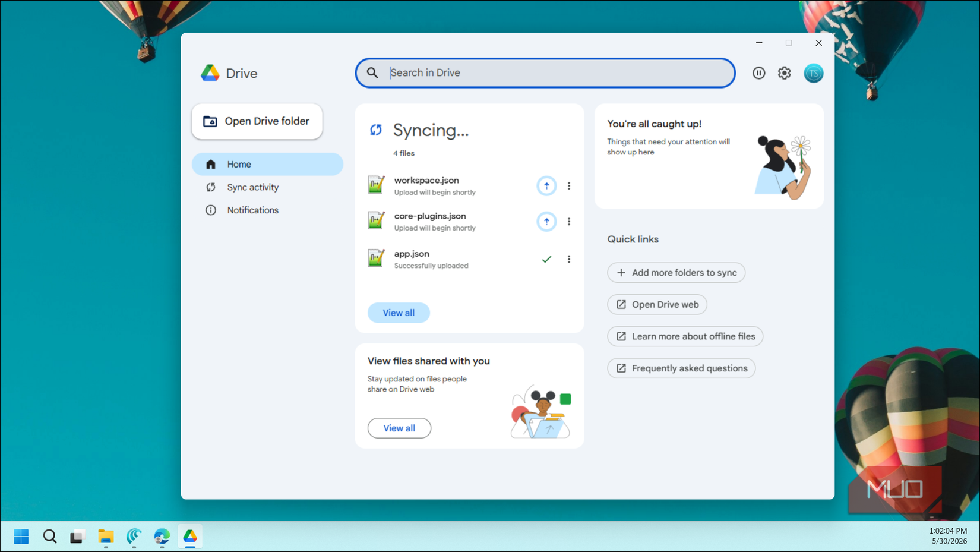The image size is (980, 552).
Task: Select the app.json file name
Action: point(412,254)
